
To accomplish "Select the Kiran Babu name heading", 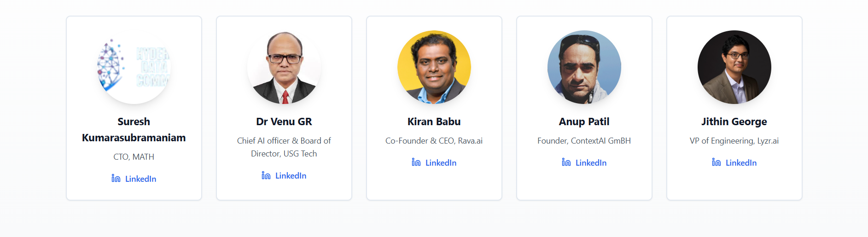I will point(434,121).
